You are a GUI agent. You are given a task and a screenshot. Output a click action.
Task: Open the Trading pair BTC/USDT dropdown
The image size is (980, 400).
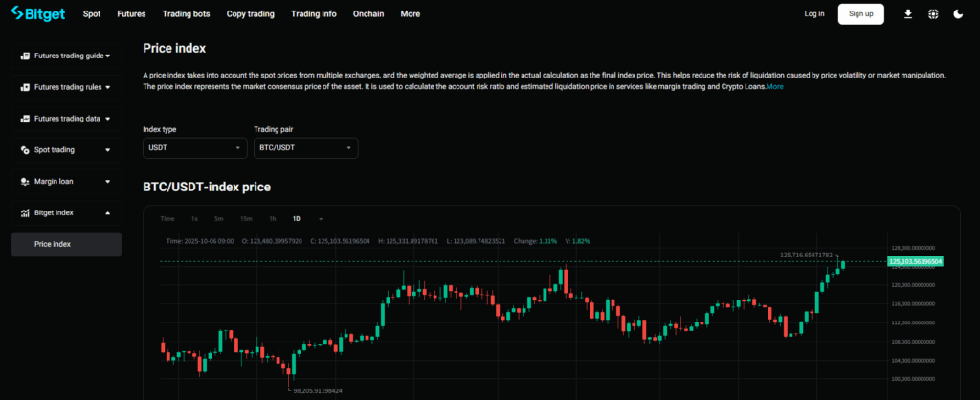[305, 148]
